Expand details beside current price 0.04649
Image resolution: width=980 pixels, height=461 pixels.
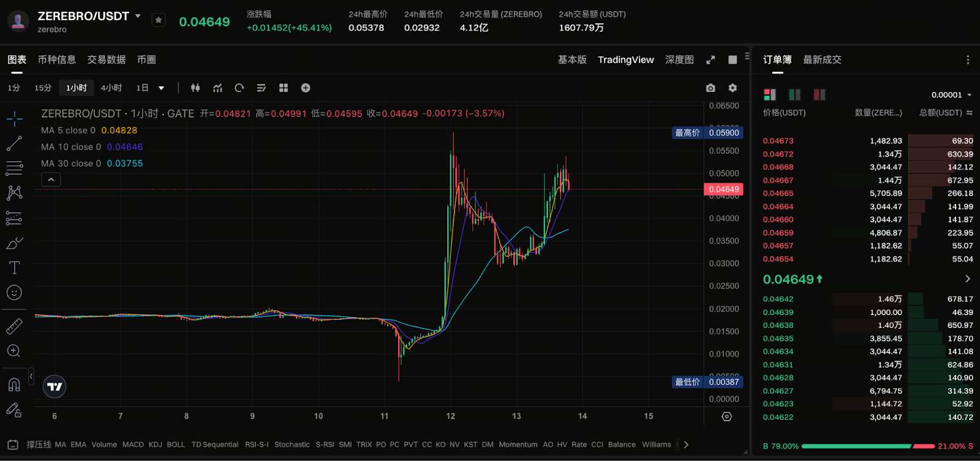968,279
